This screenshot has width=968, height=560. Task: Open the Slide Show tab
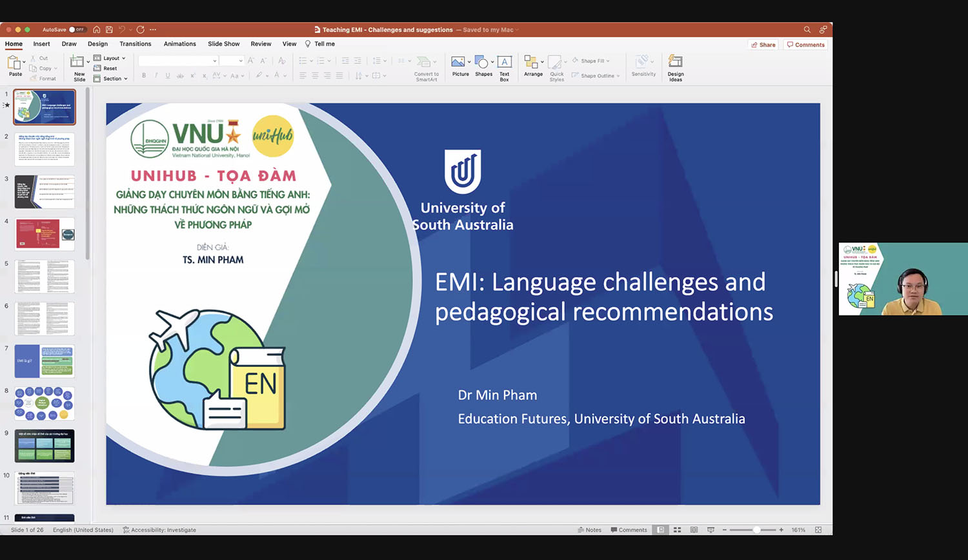(224, 44)
